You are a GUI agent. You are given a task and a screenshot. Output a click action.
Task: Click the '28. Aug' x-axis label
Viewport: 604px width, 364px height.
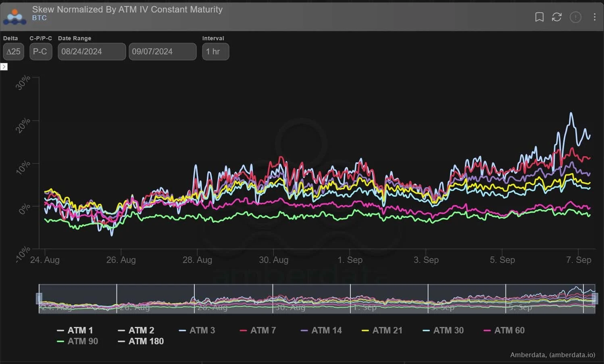[x=197, y=260]
